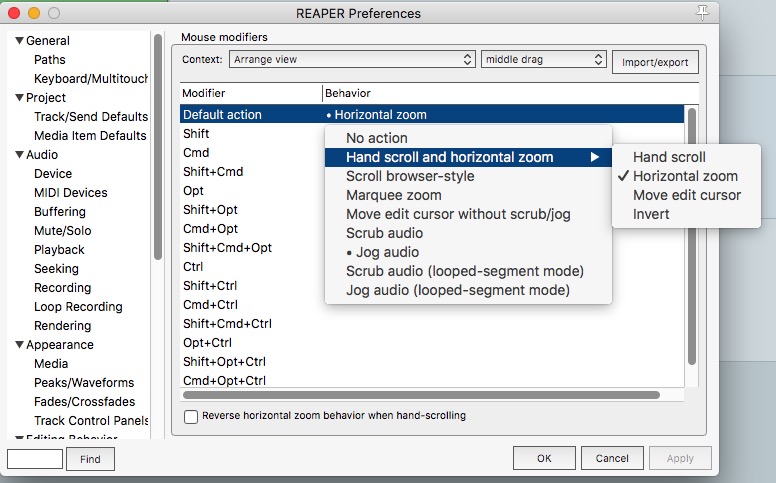Choose Scroll browser-style menu item
The height and width of the screenshot is (483, 776).
coord(468,176)
